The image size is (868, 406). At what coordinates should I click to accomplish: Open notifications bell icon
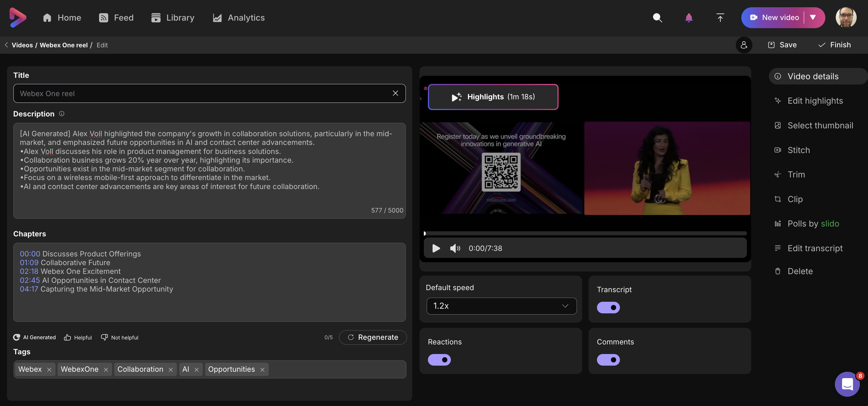[689, 17]
